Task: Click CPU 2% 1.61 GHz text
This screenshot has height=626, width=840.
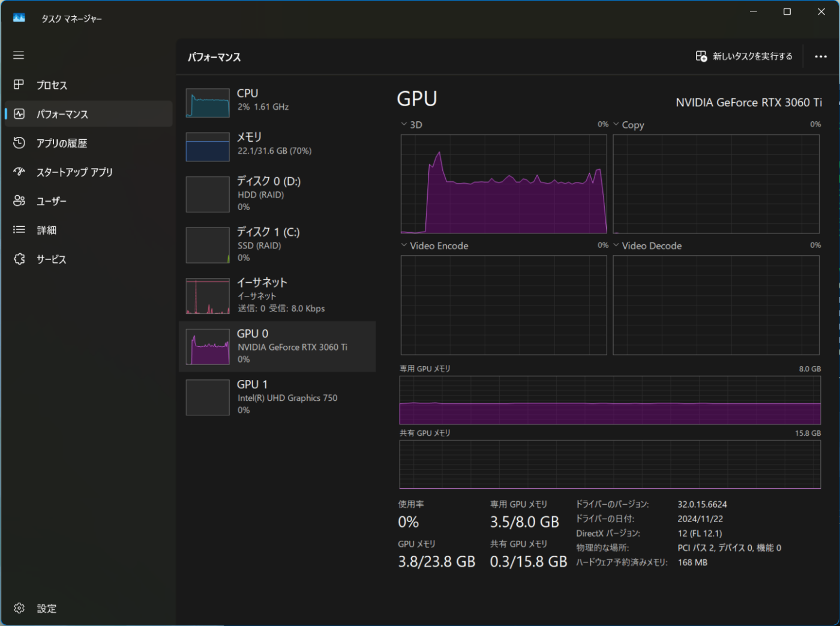Action: (x=263, y=107)
